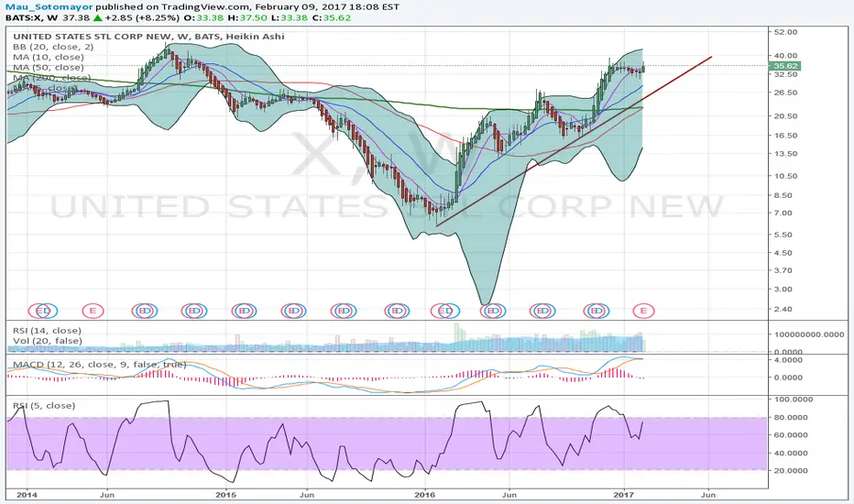Click the 2017 time axis label
854x504 pixels.
point(624,495)
